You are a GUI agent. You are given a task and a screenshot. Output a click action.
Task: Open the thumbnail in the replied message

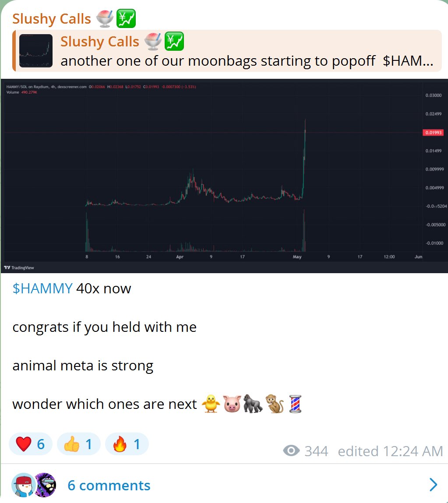(36, 51)
